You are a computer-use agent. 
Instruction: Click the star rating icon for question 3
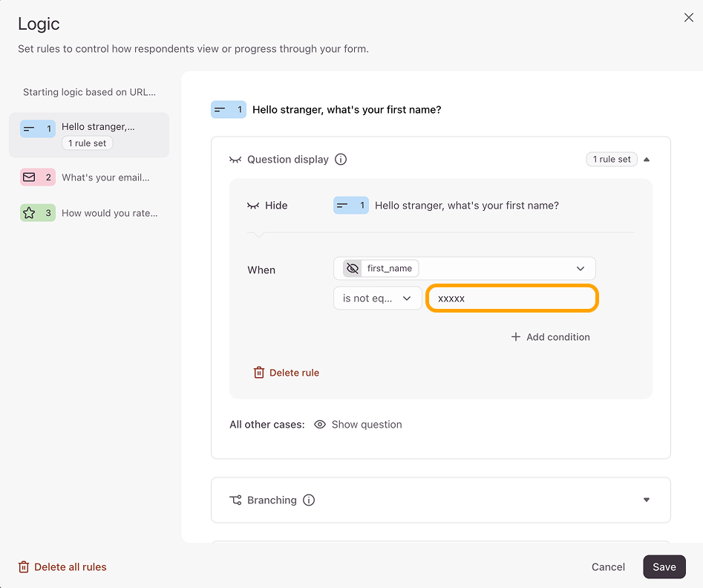(x=29, y=213)
